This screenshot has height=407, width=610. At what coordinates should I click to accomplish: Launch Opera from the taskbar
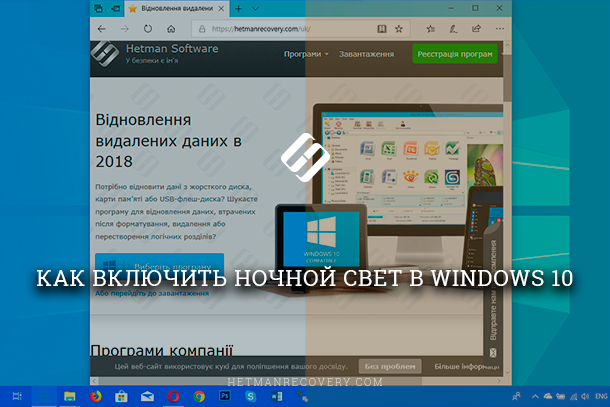coord(173,396)
